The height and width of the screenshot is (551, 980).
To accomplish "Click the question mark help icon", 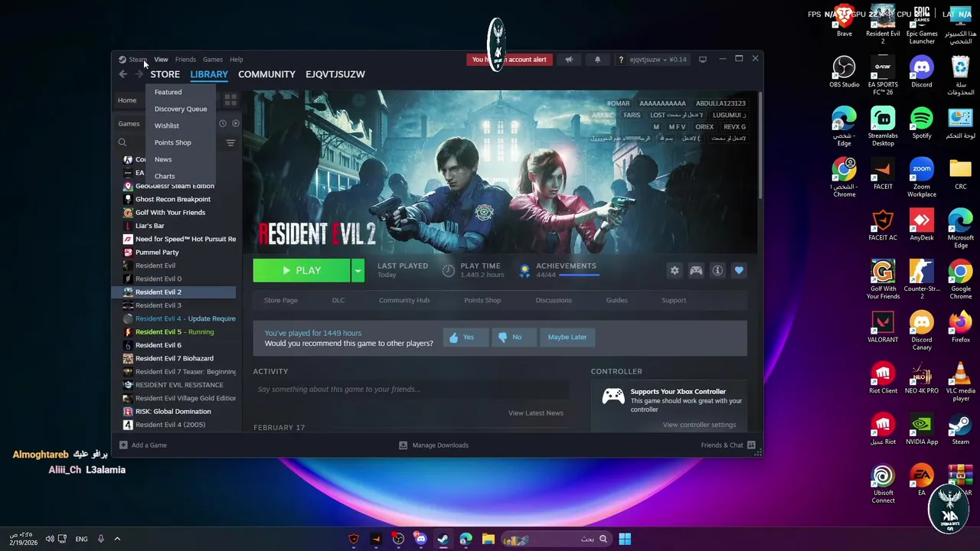I will tap(622, 59).
